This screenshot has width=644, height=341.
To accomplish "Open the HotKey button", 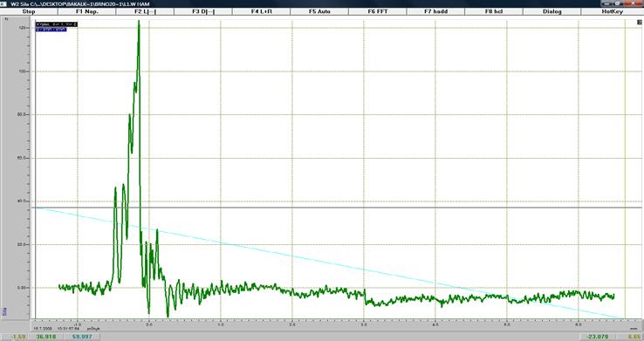I will click(613, 11).
